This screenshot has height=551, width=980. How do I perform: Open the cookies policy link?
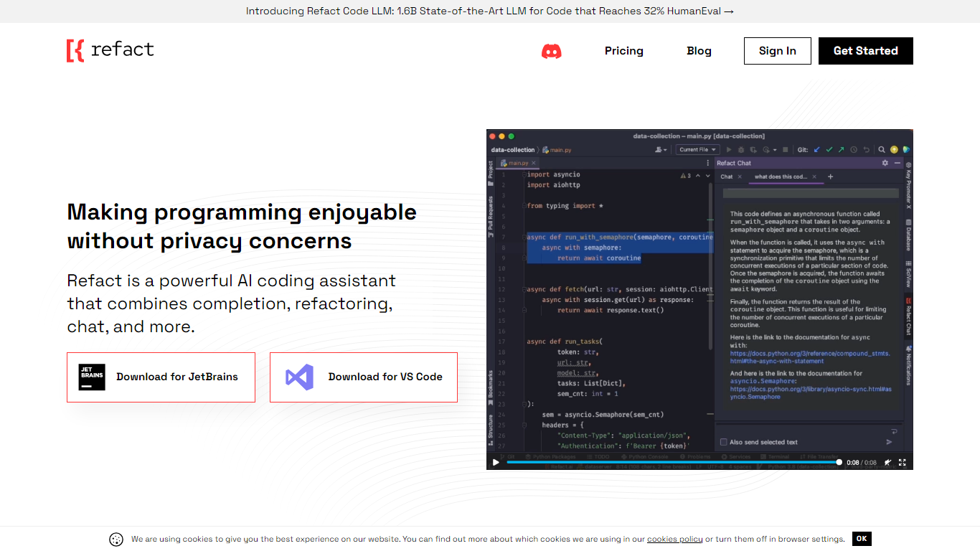coord(674,540)
